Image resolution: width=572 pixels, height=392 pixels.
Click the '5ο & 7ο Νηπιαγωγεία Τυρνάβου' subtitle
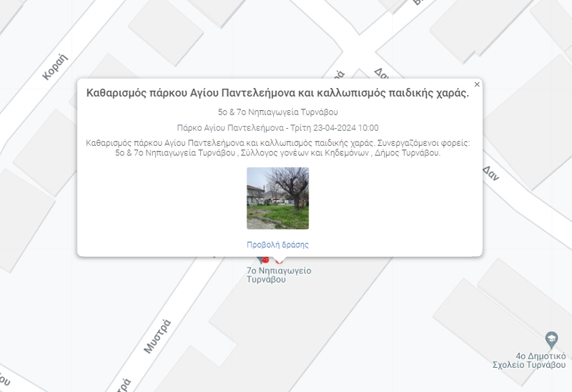pos(277,112)
